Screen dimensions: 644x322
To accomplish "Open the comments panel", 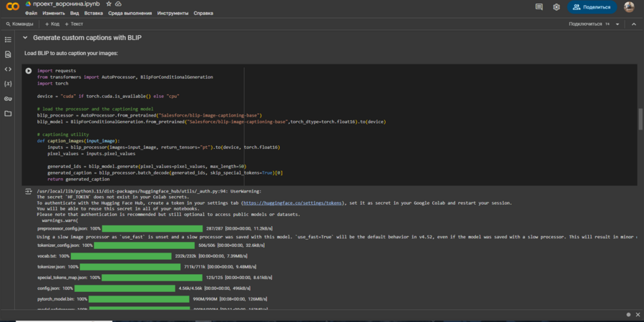I will 539,7.
